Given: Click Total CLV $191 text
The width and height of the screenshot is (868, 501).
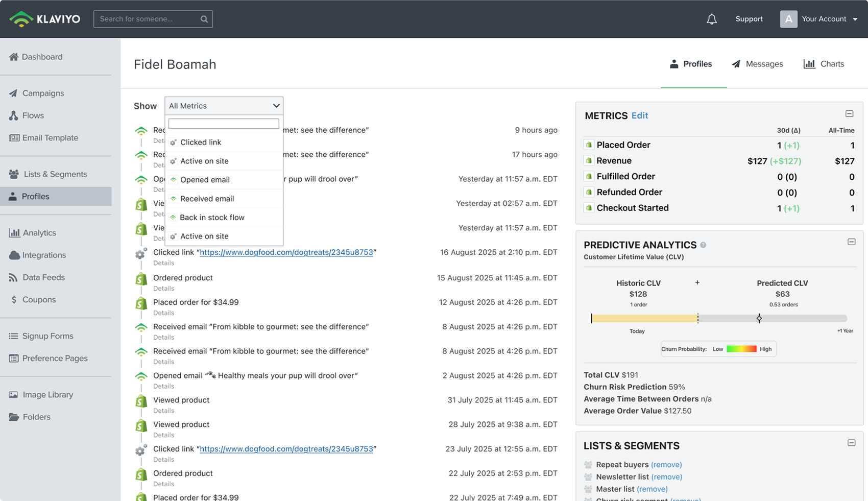Looking at the screenshot, I should (x=611, y=375).
